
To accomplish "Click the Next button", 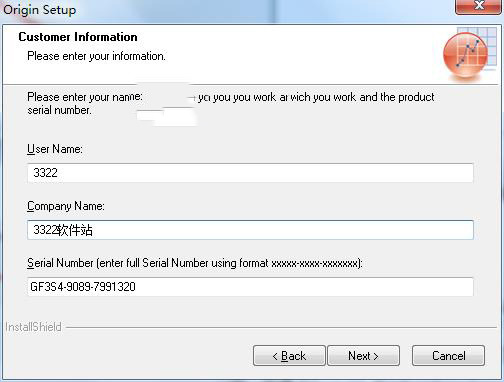I will [363, 356].
